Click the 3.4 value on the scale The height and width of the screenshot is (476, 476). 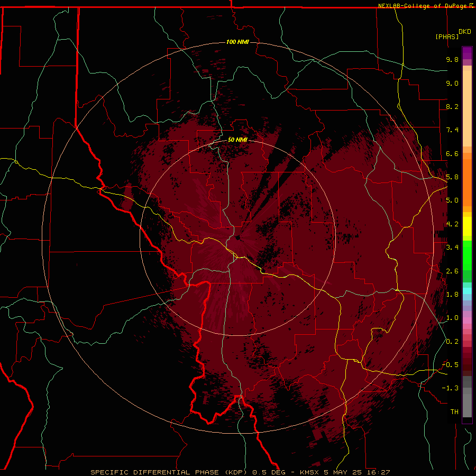pos(452,248)
